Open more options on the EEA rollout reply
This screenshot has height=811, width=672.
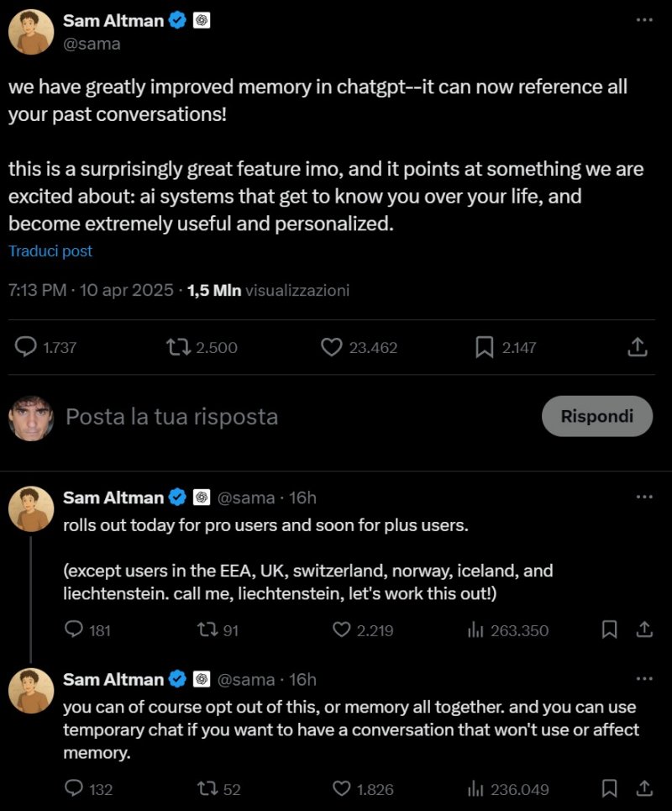pyautogui.click(x=646, y=498)
